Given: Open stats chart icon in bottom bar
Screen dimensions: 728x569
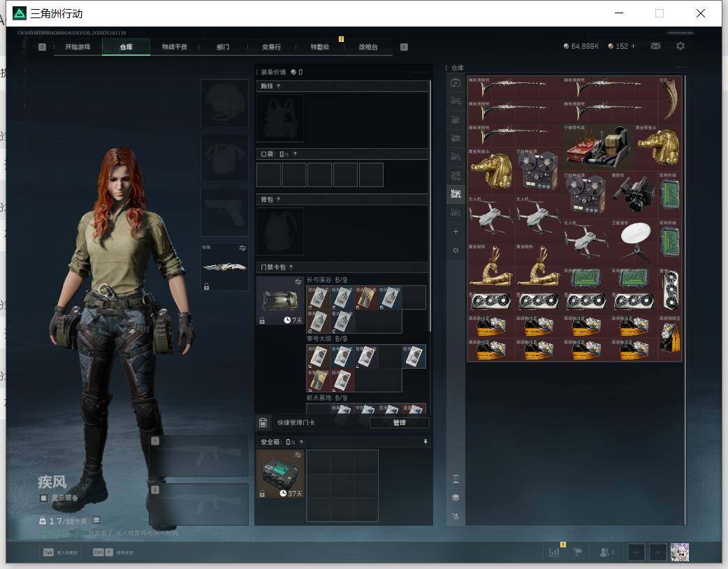Looking at the screenshot, I should tap(554, 552).
